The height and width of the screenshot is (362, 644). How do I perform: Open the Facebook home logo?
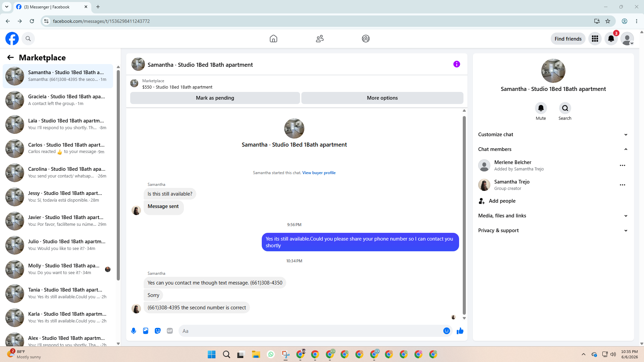[x=12, y=39]
